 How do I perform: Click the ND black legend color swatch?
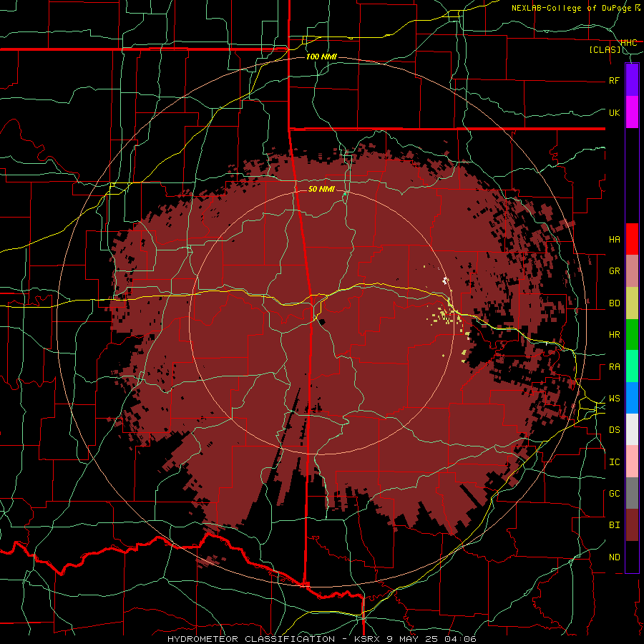click(x=632, y=557)
